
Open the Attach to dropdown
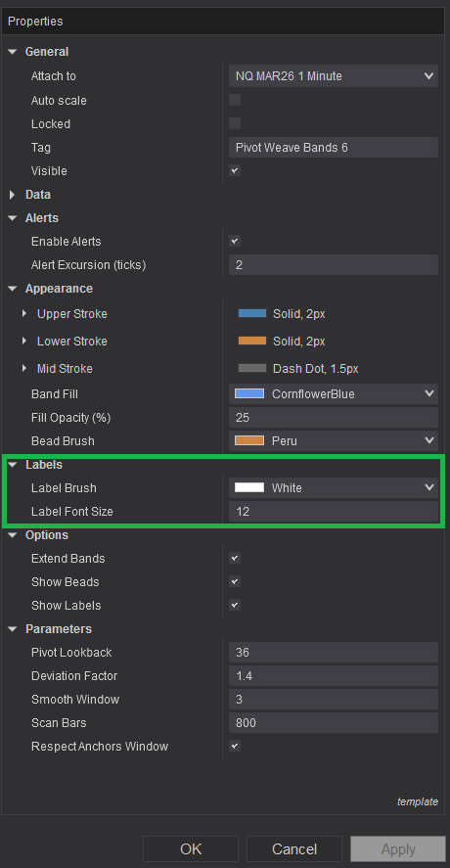click(x=334, y=76)
